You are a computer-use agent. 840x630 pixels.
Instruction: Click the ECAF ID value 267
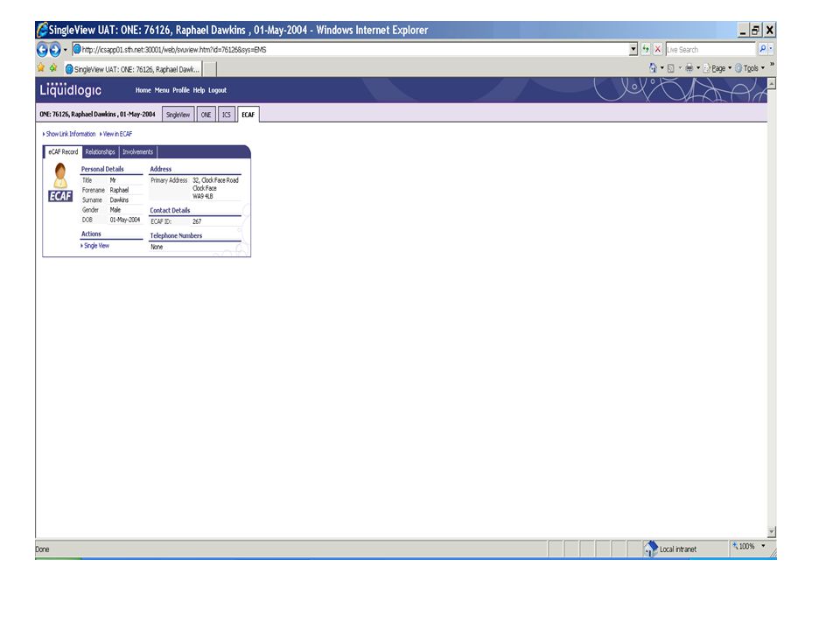(197, 221)
